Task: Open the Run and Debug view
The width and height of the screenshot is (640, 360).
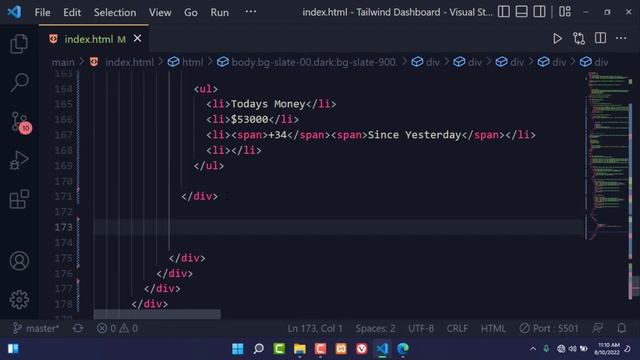Action: click(19, 160)
